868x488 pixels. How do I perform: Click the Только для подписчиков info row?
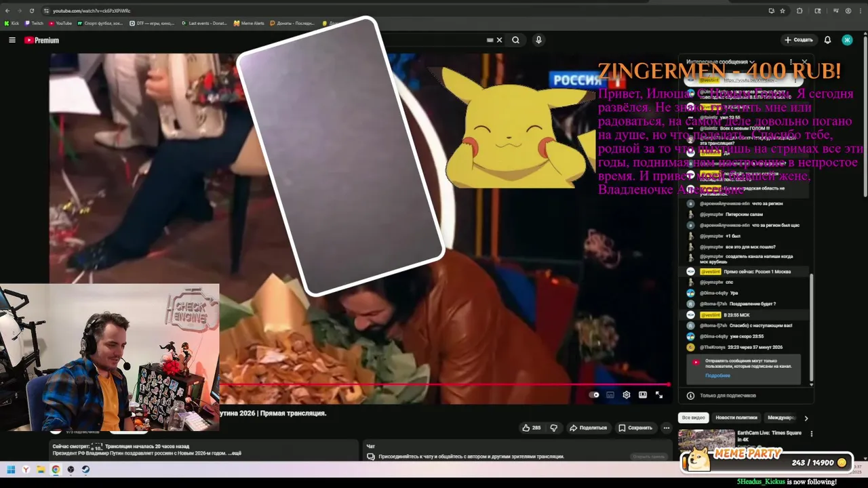tap(747, 395)
